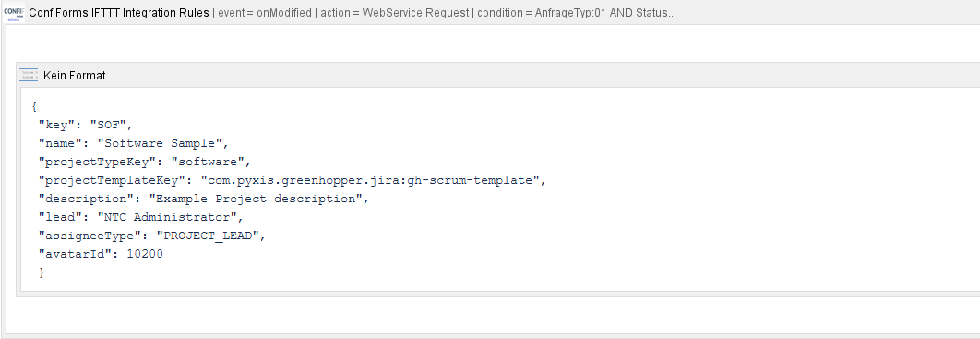Click the closing curly brace
This screenshot has height=339, width=980.
(42, 272)
